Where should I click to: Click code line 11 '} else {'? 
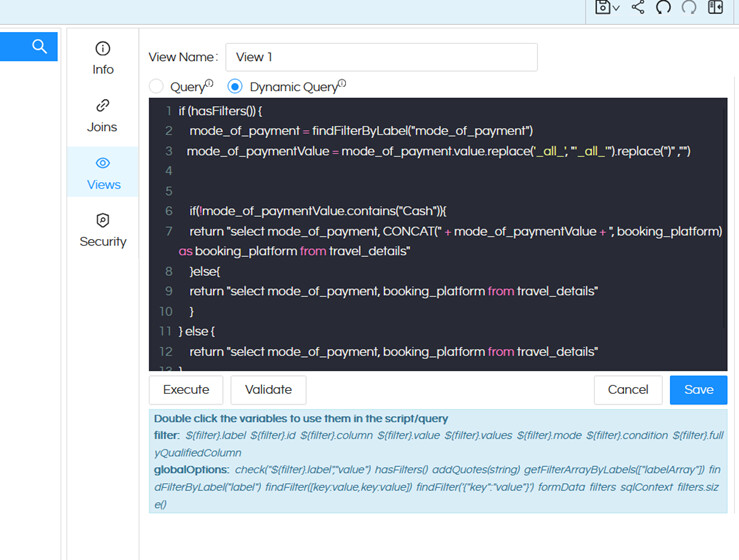coord(197,331)
